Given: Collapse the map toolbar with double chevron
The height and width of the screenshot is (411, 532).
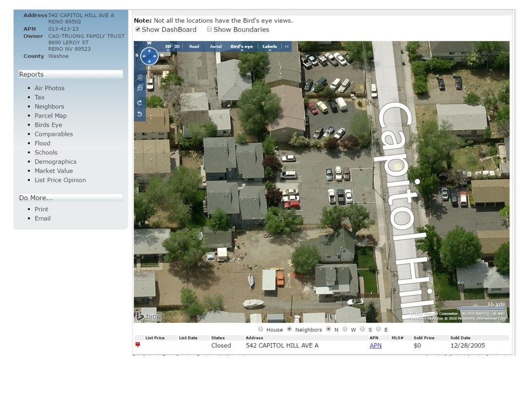Looking at the screenshot, I should tap(287, 47).
